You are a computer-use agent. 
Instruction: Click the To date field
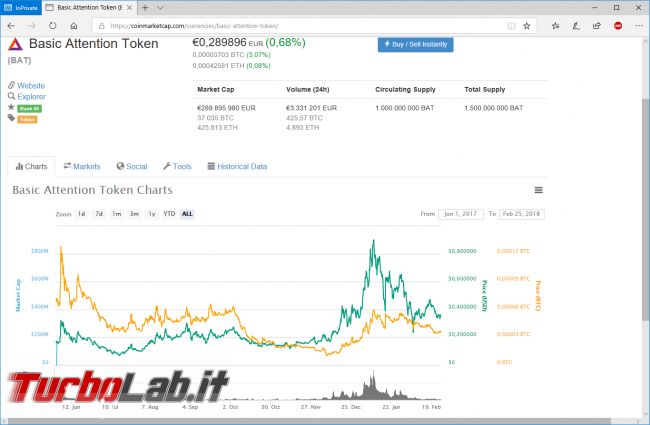click(521, 214)
